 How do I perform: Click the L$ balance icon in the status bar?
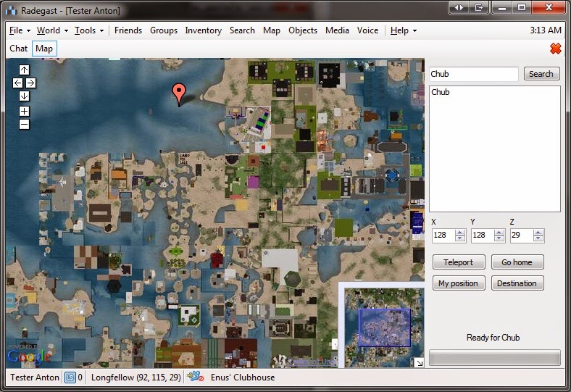[x=70, y=378]
